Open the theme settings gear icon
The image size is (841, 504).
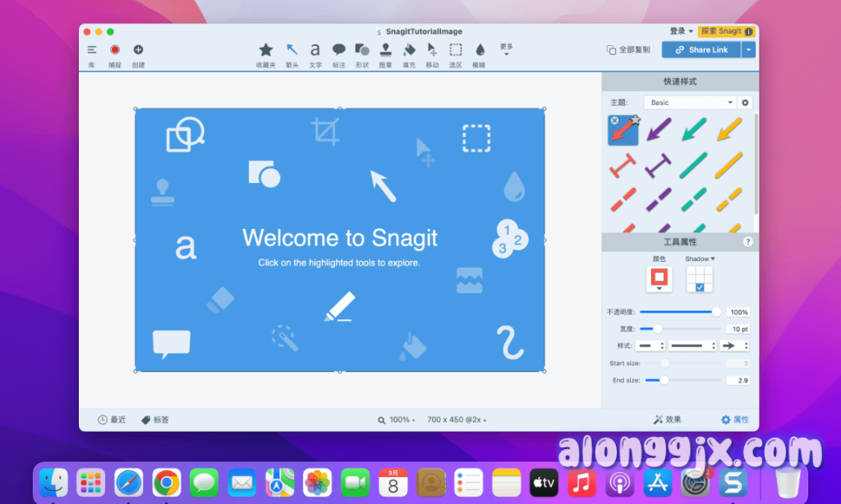pos(745,103)
